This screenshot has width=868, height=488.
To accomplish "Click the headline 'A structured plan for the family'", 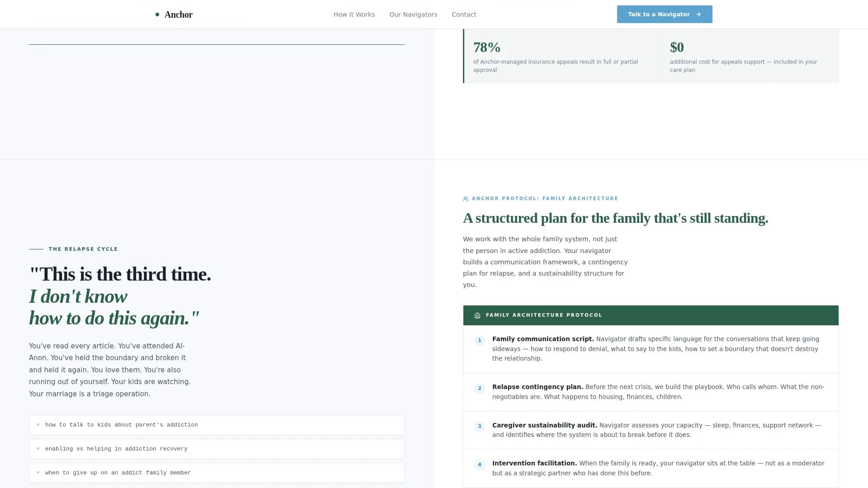I will [x=616, y=218].
